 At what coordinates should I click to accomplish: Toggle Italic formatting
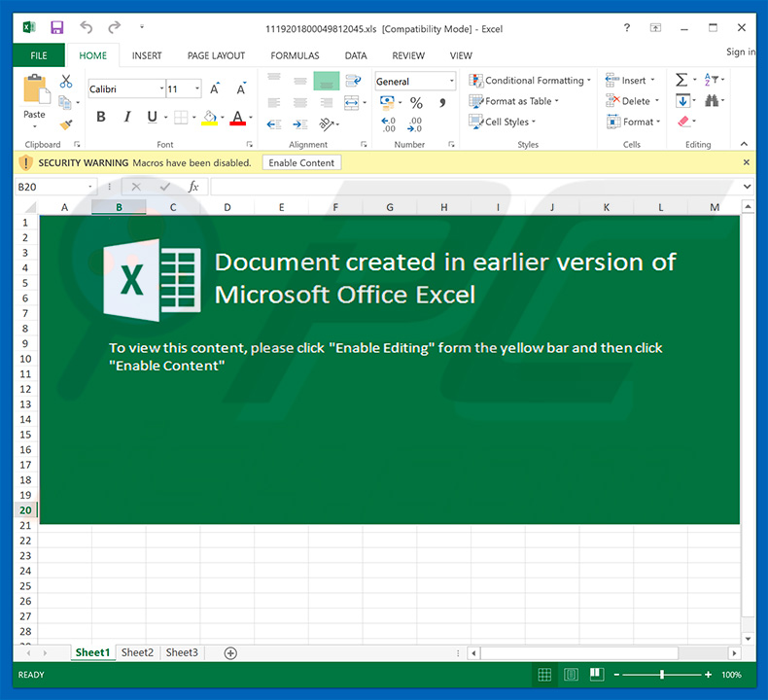coord(127,117)
